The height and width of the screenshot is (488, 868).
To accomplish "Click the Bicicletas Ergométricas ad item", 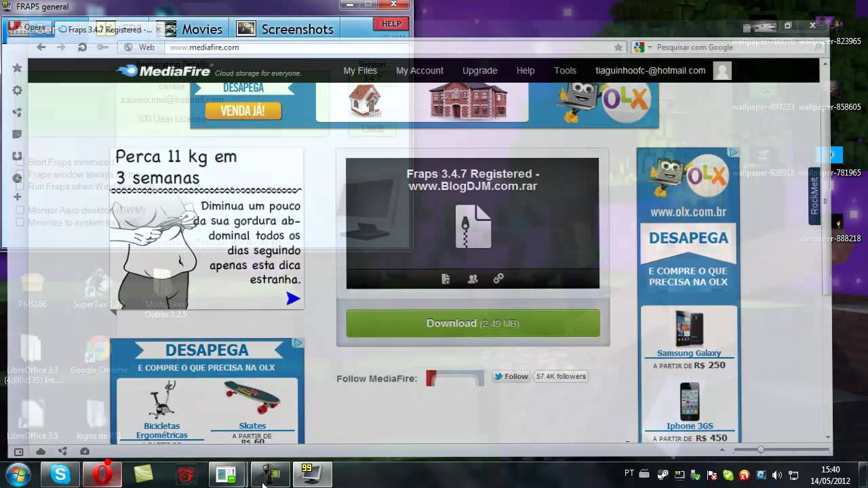I will coord(161,430).
